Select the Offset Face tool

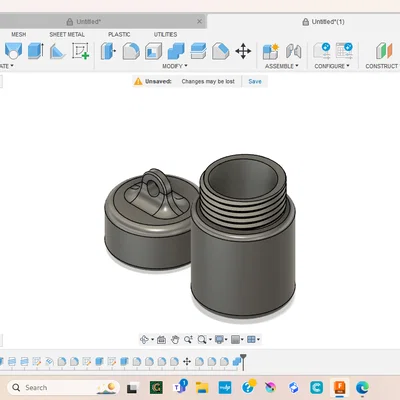pos(198,51)
